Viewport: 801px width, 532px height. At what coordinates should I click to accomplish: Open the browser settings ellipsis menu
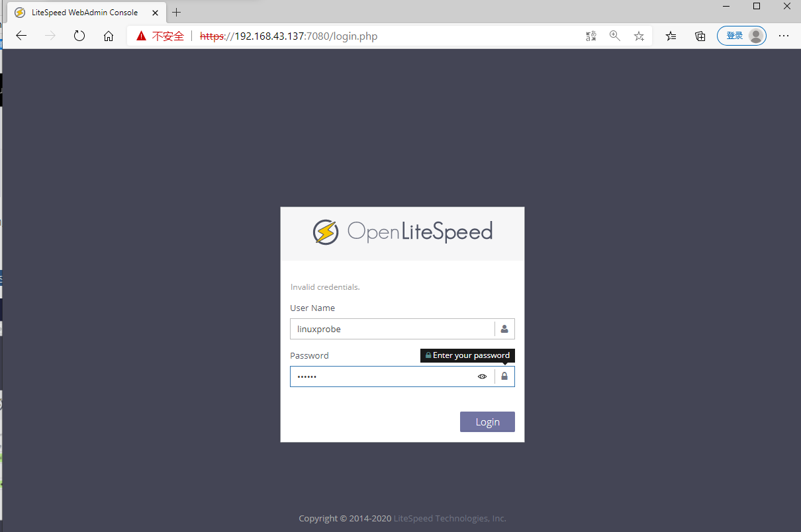784,36
